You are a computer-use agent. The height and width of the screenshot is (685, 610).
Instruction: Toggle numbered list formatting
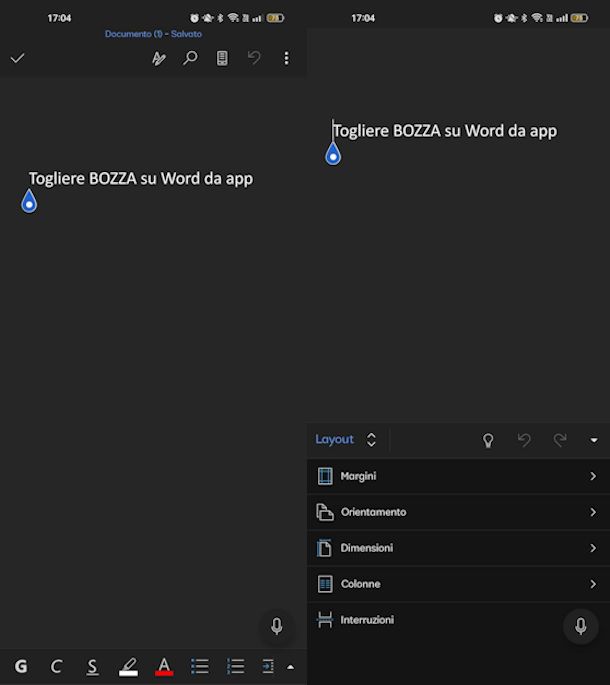click(236, 666)
